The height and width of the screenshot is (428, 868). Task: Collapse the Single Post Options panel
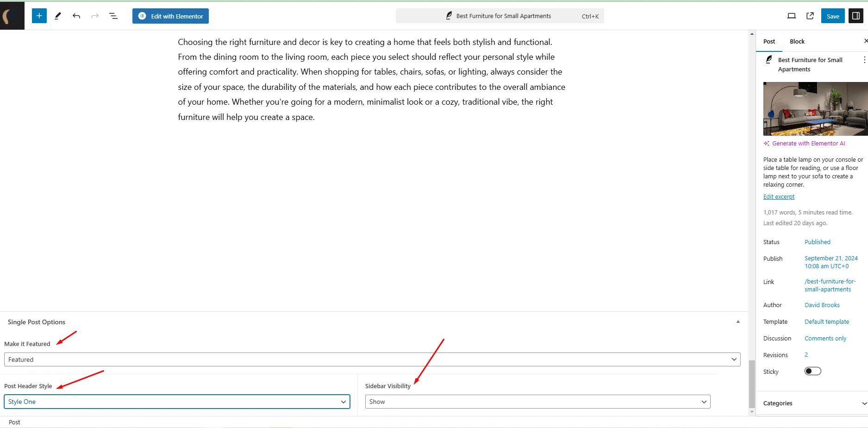point(738,322)
